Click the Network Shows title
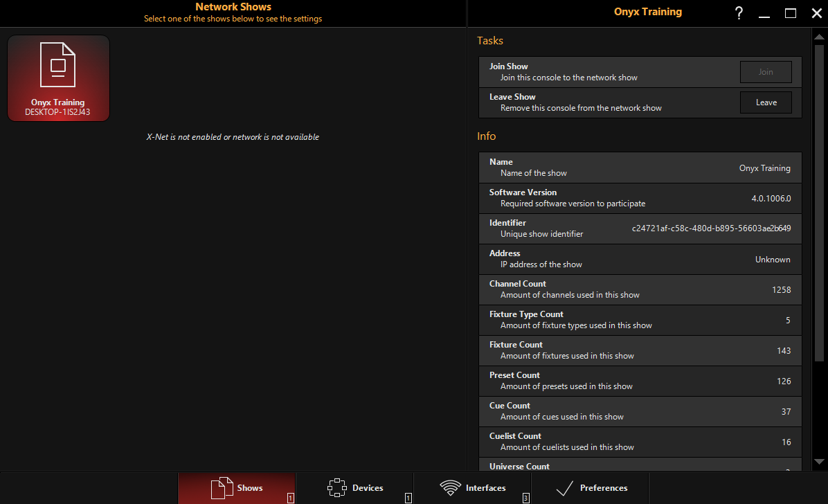The height and width of the screenshot is (504, 828). click(x=233, y=7)
